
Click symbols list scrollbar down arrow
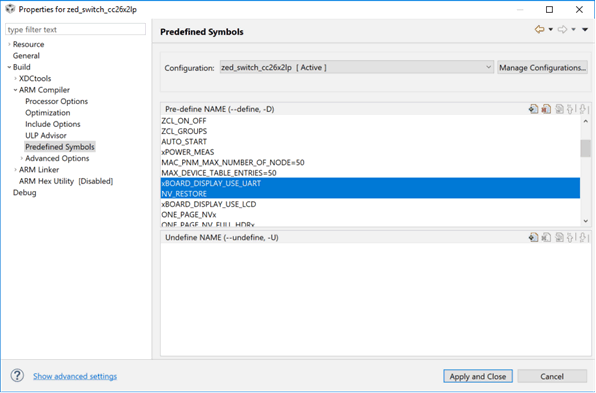pyautogui.click(x=585, y=221)
